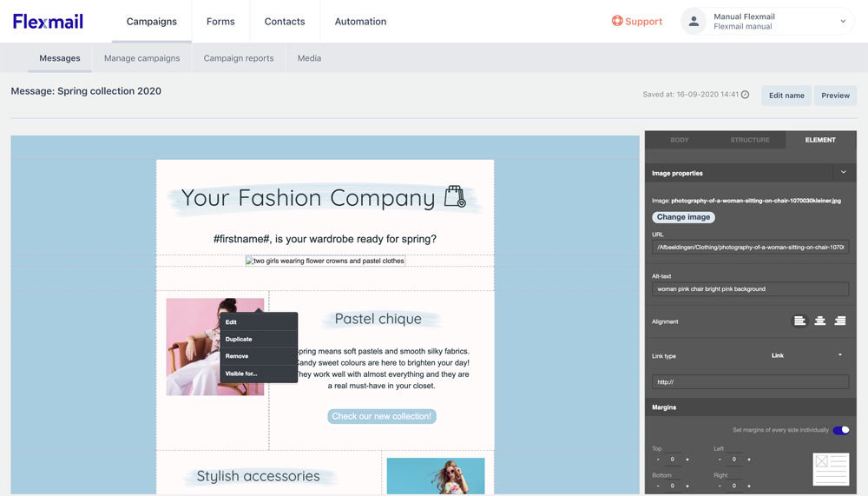Viewport: 868px width, 496px height.
Task: Select right alignment icon
Action: (x=839, y=321)
